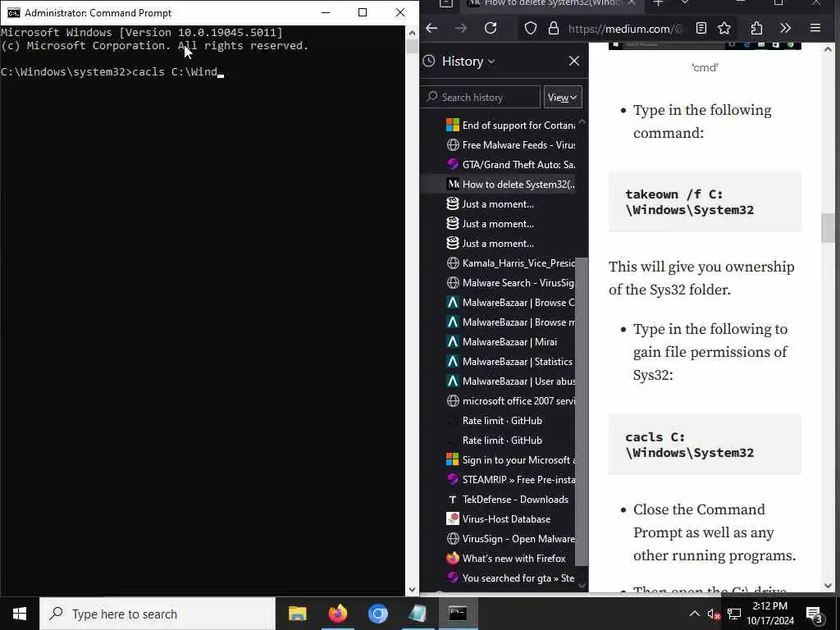Reload the Medium page in Firefox

tap(491, 29)
